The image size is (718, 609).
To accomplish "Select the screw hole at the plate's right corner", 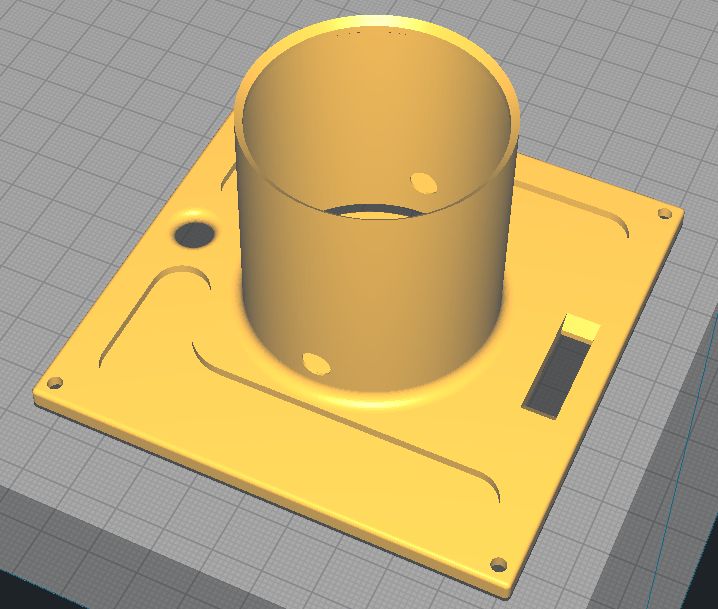I will point(665,213).
